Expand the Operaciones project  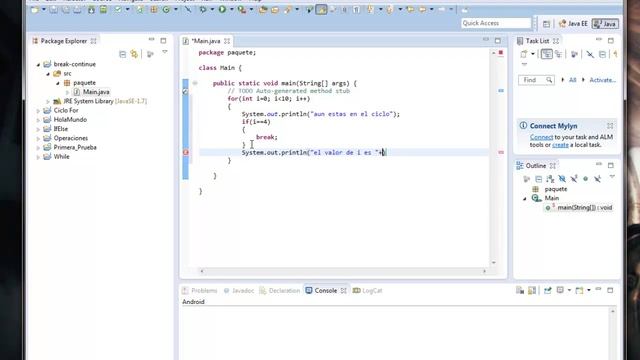point(38,138)
